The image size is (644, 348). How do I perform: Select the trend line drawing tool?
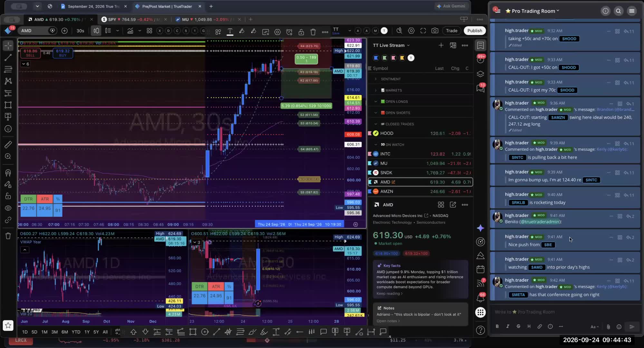[8, 58]
